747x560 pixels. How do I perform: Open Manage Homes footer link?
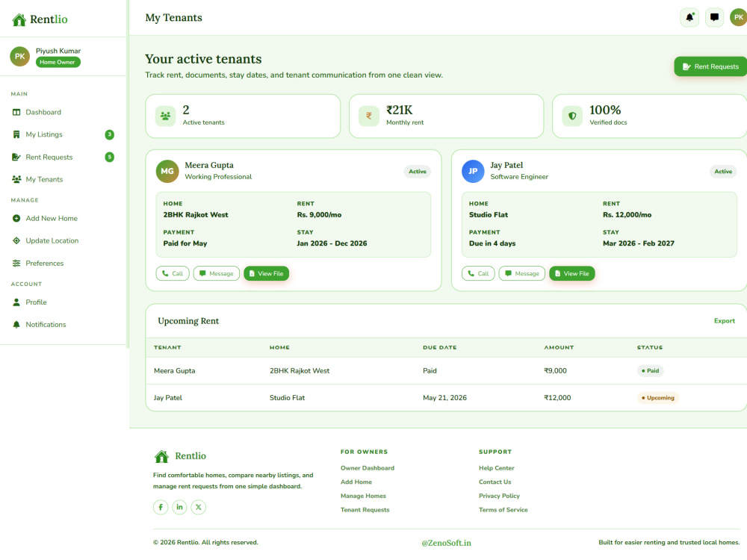(363, 496)
